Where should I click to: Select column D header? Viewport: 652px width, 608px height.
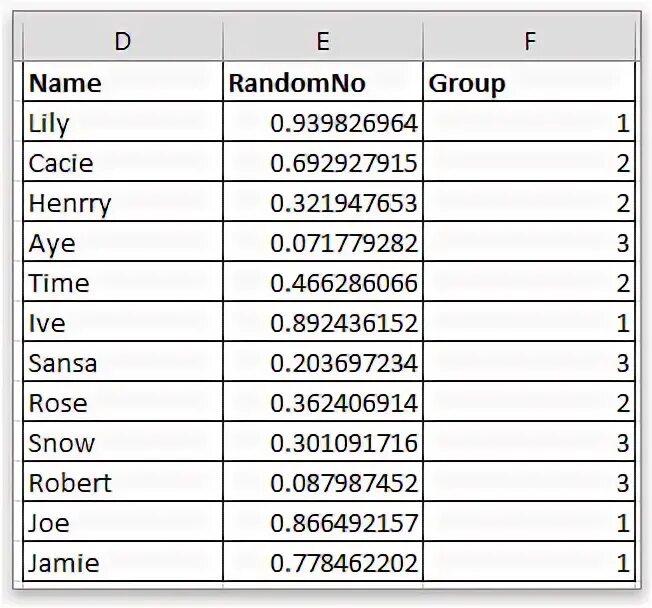coord(122,41)
